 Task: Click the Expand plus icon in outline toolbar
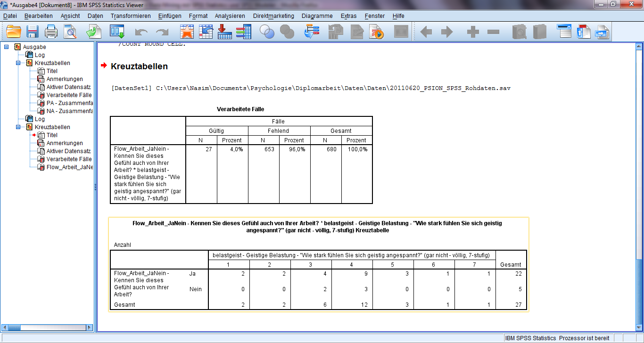[x=473, y=32]
